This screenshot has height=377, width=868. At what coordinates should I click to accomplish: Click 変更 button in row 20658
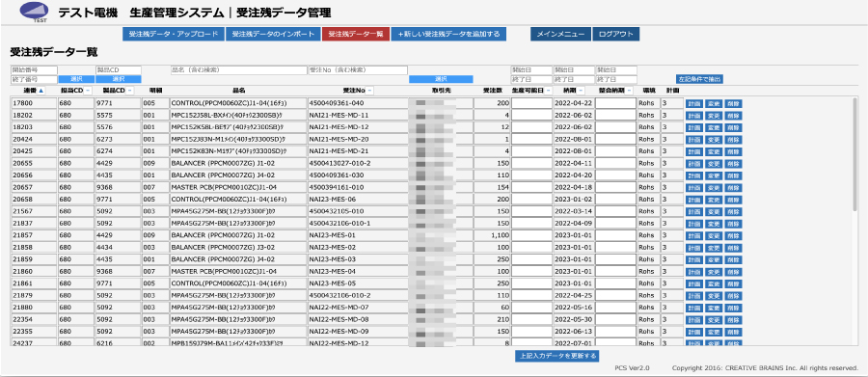pyautogui.click(x=714, y=200)
